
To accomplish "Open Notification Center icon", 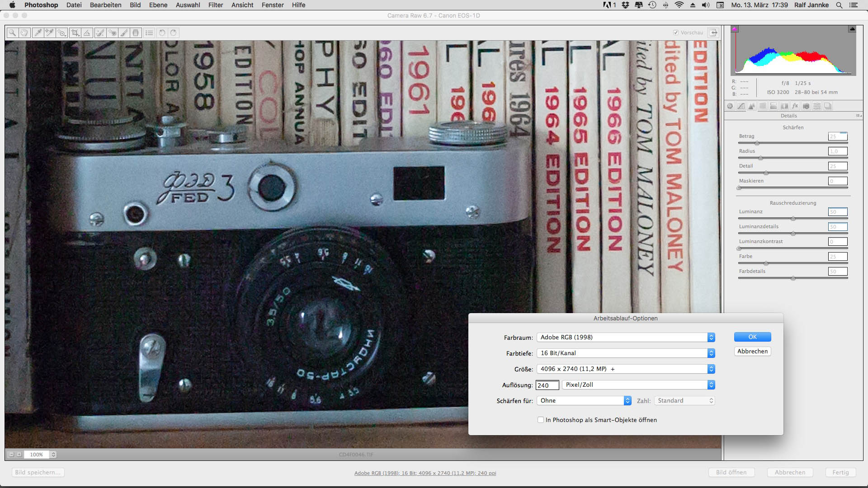I will (x=854, y=5).
